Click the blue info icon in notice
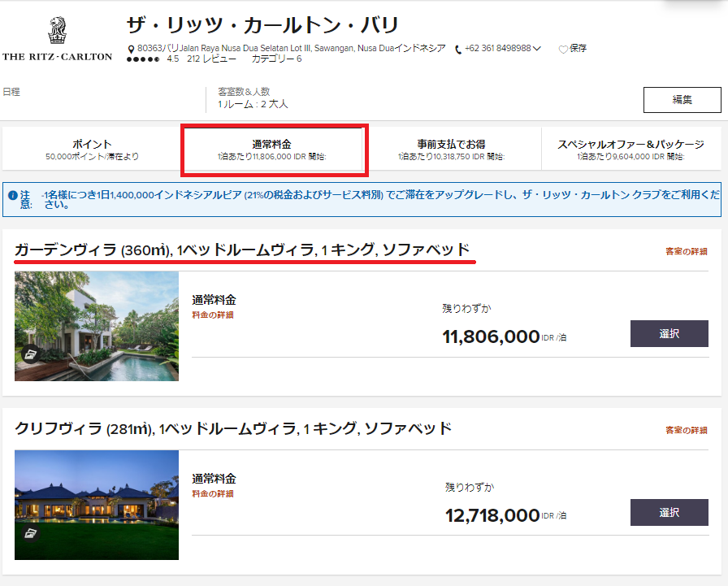The height and width of the screenshot is (586, 728). [13, 196]
